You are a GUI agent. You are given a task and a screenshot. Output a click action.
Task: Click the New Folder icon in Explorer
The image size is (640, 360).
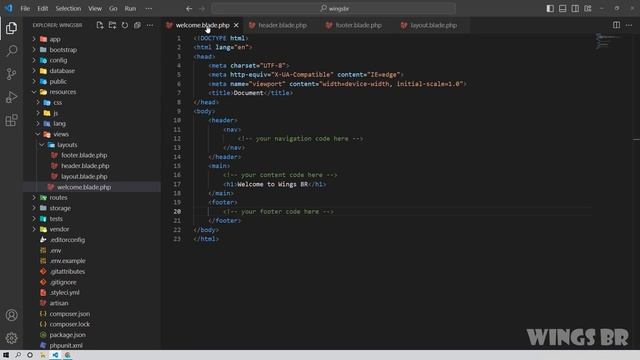[112, 25]
